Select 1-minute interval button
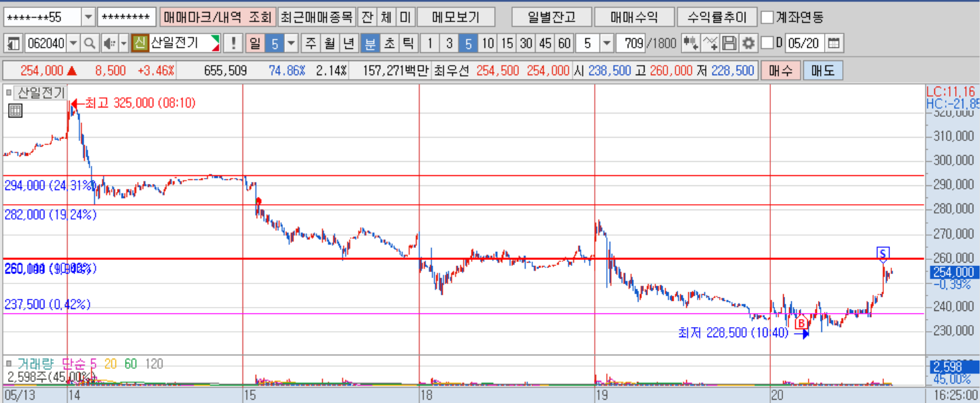The image size is (980, 403). point(430,44)
